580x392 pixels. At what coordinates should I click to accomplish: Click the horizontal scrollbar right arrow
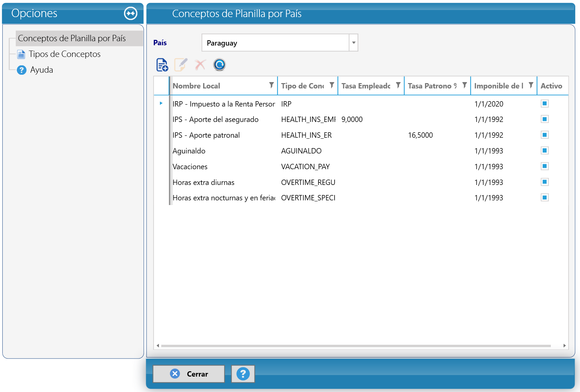point(565,345)
